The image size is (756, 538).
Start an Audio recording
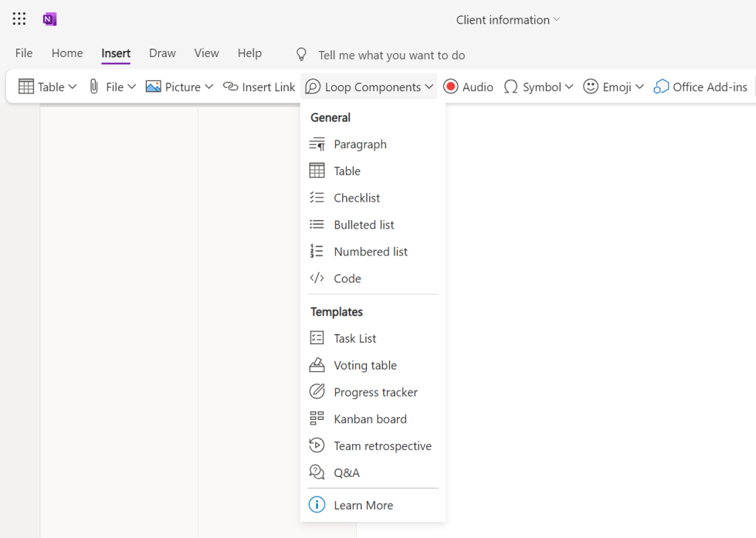[x=467, y=86]
